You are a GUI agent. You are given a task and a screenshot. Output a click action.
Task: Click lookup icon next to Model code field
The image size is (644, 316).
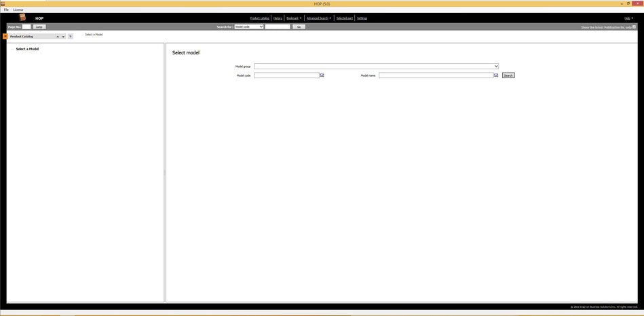tap(322, 75)
